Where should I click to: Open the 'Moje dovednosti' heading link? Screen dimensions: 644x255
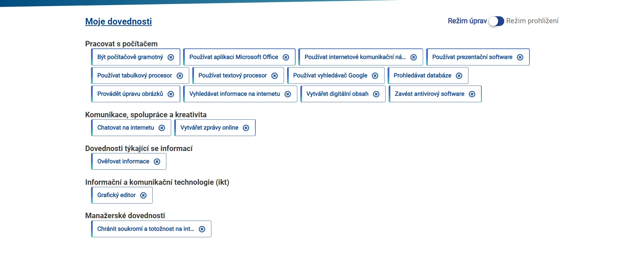click(x=118, y=21)
